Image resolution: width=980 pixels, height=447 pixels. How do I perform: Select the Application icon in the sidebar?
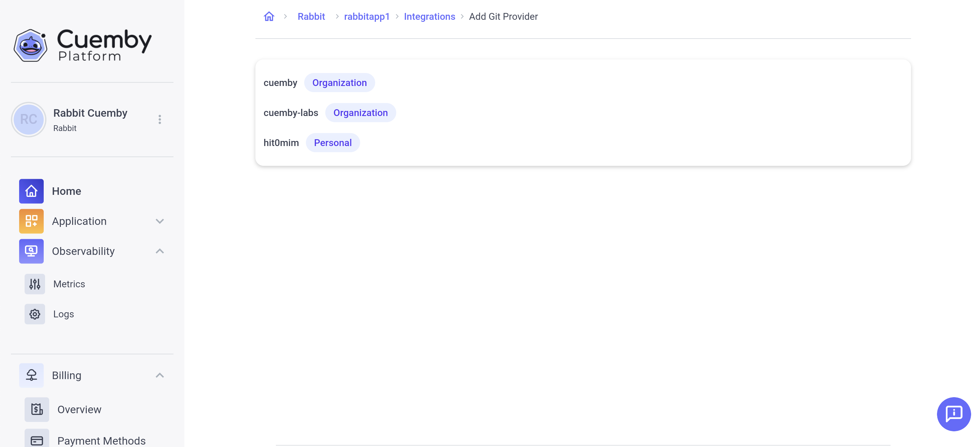click(x=31, y=221)
